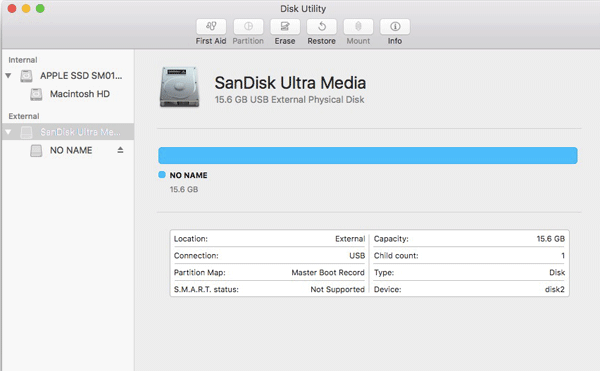This screenshot has height=371, width=600.
Task: Click the Internal section header
Action: click(x=23, y=60)
